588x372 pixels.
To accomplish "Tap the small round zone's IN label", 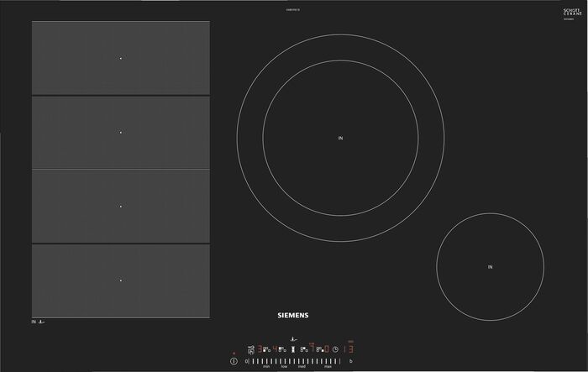I will click(x=490, y=267).
